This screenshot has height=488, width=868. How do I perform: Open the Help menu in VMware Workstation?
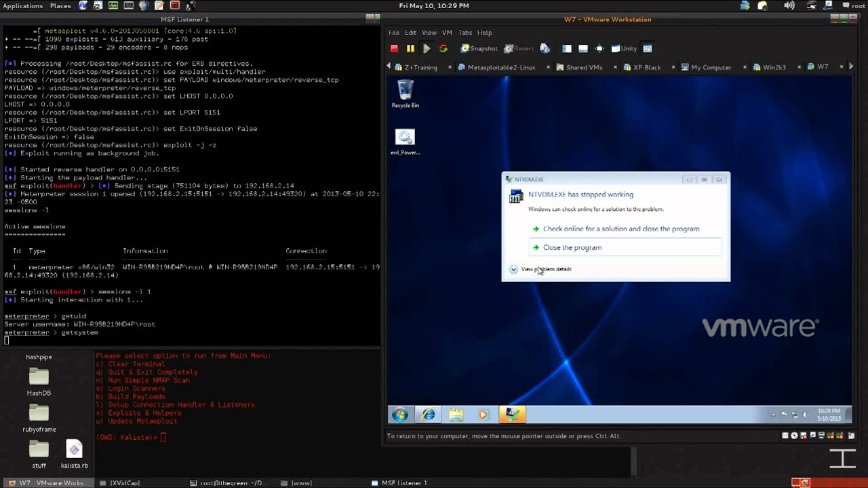click(x=484, y=33)
